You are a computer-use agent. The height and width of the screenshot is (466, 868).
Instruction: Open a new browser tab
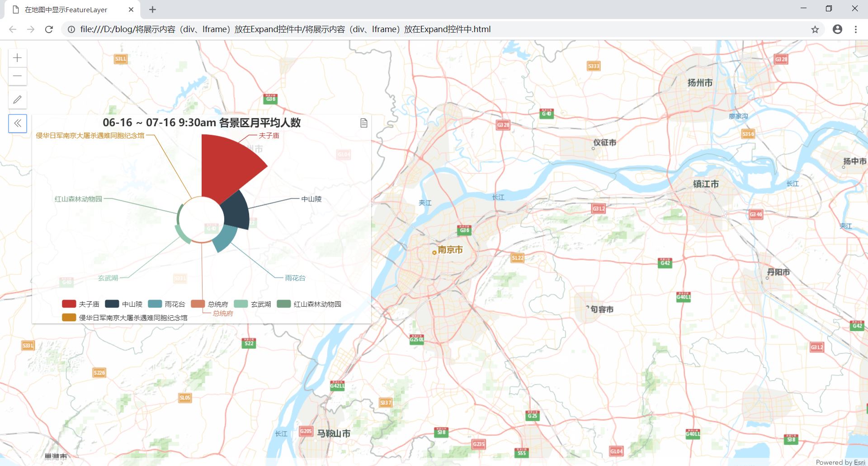point(152,10)
